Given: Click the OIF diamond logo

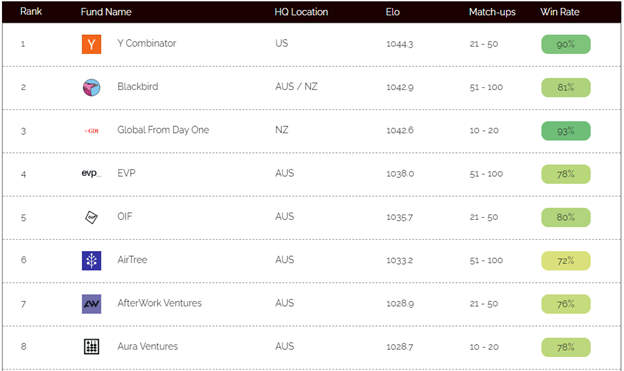Looking at the screenshot, I should [92, 217].
